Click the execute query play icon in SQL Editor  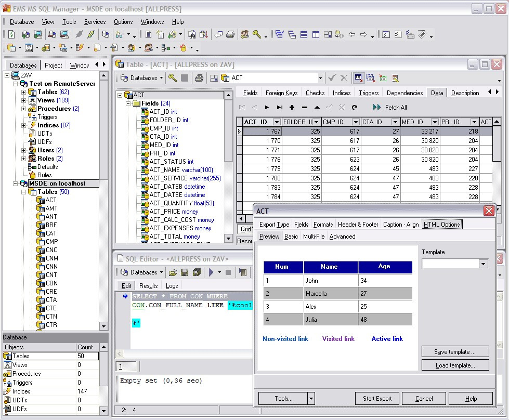point(211,272)
